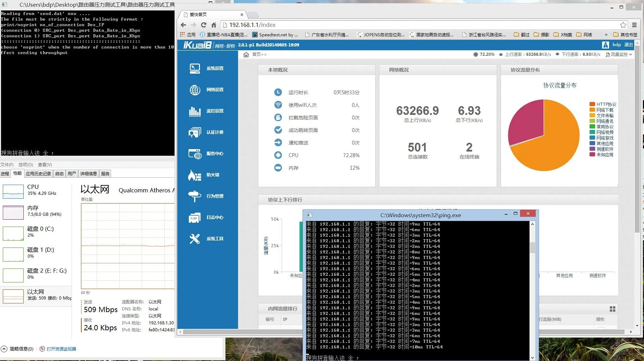The image size is (644, 361).
Task: Open 行为管理 signpost icon
Action: click(x=194, y=196)
